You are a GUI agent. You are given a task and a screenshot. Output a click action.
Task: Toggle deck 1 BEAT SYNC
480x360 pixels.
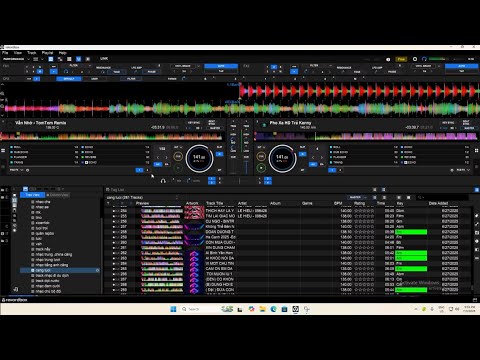pos(212,123)
